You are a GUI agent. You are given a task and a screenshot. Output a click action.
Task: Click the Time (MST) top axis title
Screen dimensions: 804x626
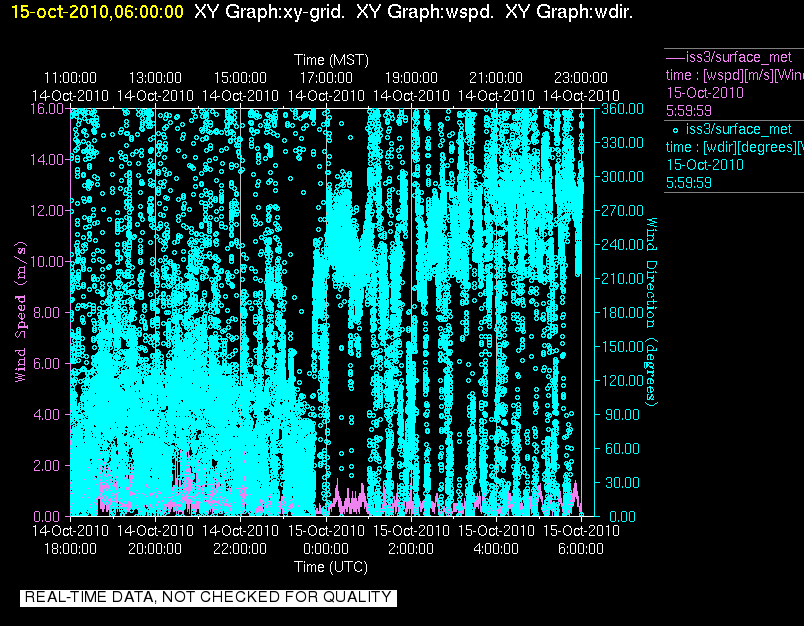coord(331,60)
